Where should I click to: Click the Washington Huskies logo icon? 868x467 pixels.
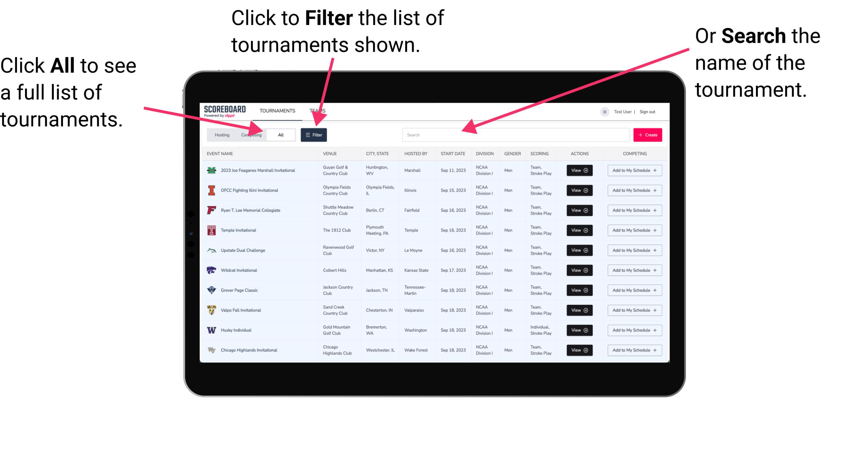(x=212, y=330)
